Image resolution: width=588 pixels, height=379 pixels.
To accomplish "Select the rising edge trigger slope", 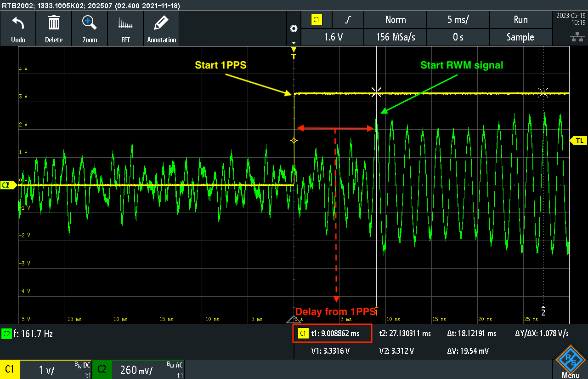I will coord(348,20).
